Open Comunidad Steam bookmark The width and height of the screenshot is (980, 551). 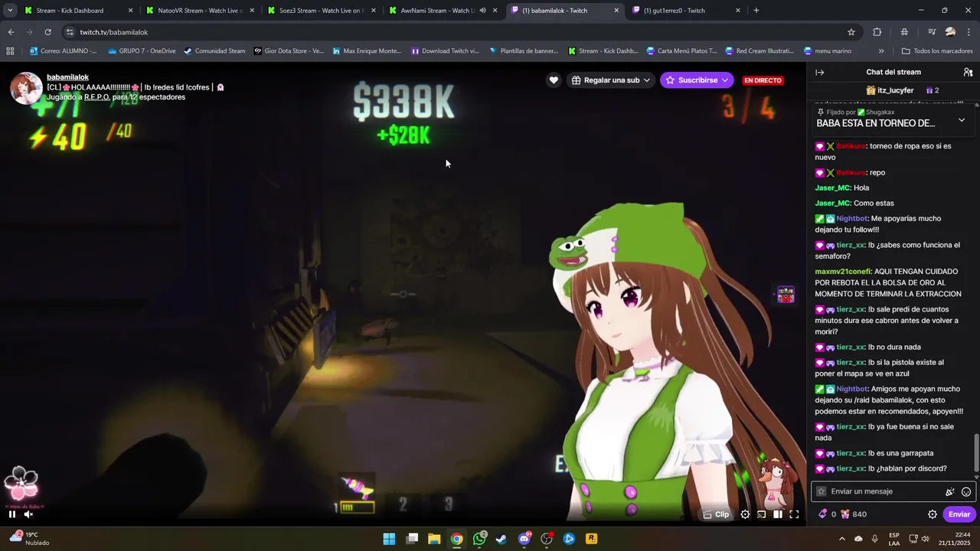coord(214,51)
